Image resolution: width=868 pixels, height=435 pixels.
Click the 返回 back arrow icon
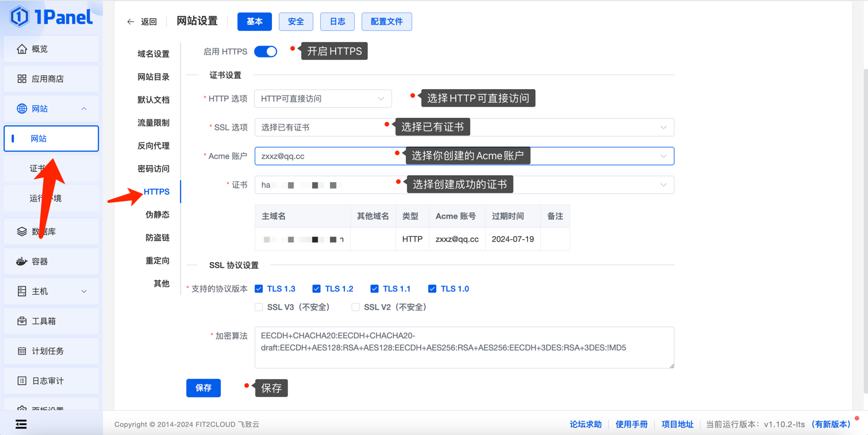pyautogui.click(x=131, y=22)
